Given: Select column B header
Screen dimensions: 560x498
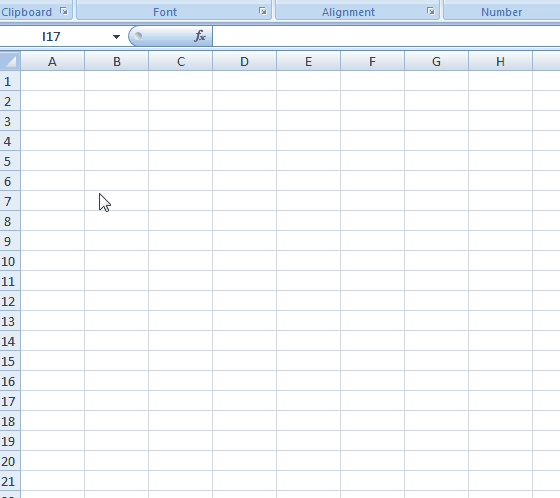Looking at the screenshot, I should pyautogui.click(x=116, y=61).
